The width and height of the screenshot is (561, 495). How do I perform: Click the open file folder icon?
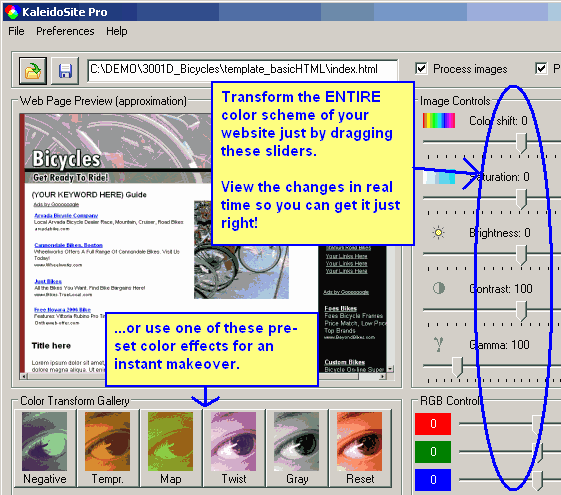pyautogui.click(x=33, y=70)
